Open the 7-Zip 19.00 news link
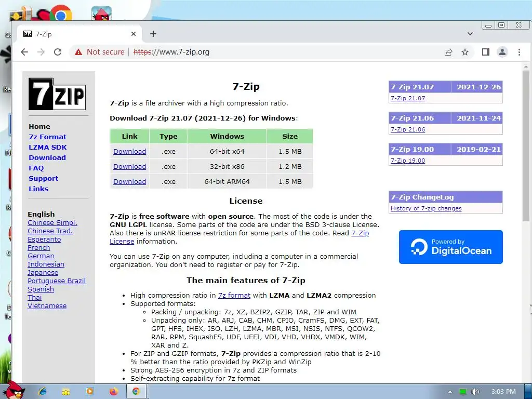This screenshot has width=532, height=399. (x=407, y=161)
